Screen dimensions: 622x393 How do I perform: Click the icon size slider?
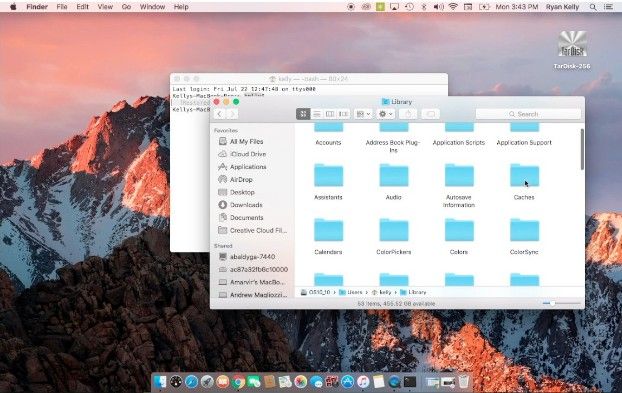(x=561, y=303)
